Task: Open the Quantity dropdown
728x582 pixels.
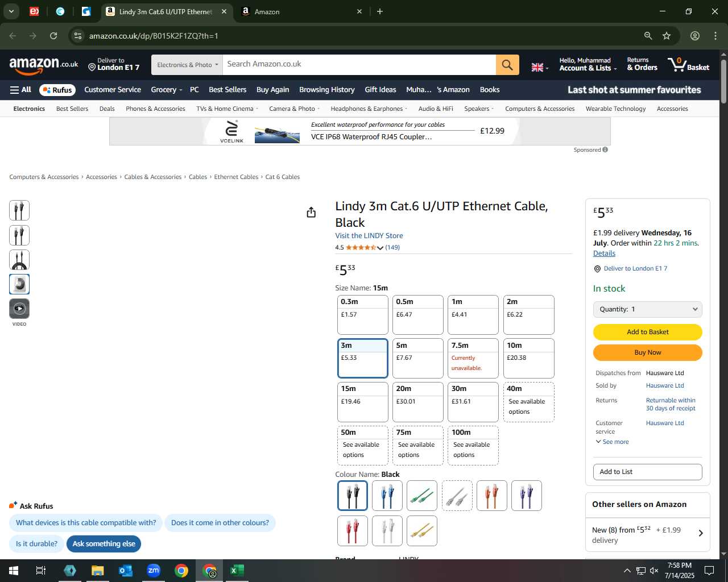Action: tap(648, 309)
